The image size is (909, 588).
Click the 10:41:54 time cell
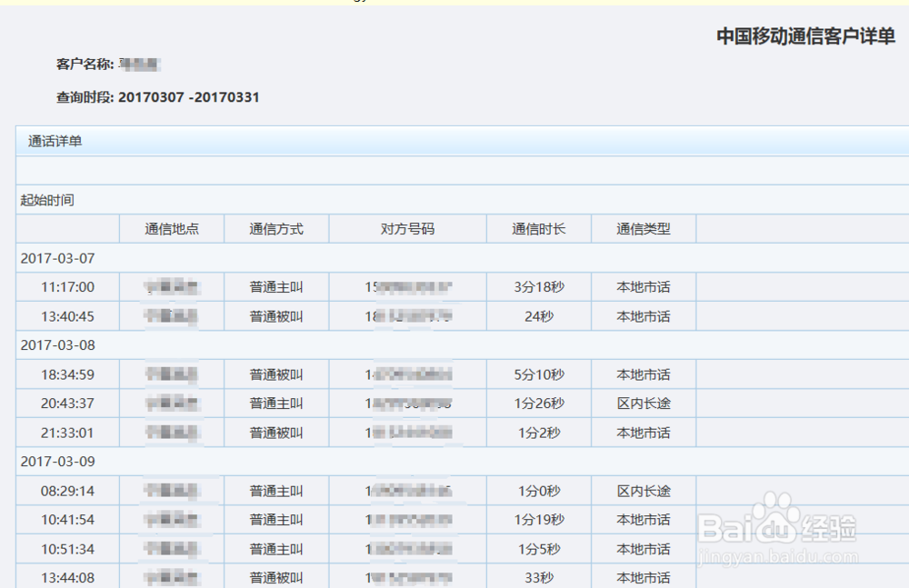coord(67,520)
